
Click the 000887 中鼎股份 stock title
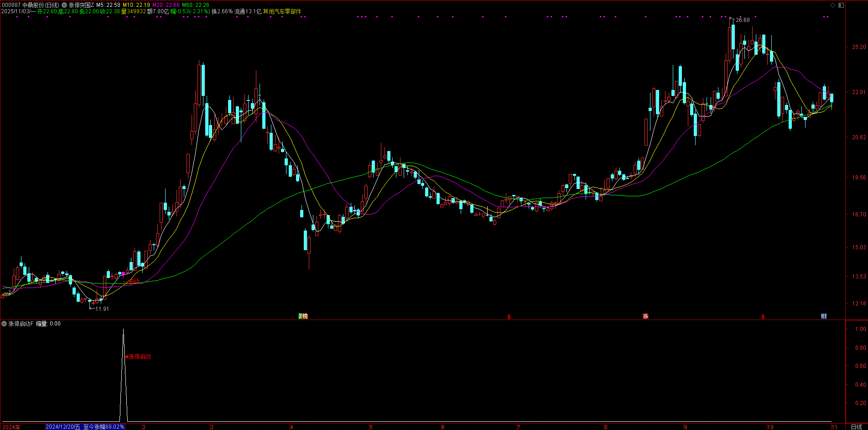[30, 5]
